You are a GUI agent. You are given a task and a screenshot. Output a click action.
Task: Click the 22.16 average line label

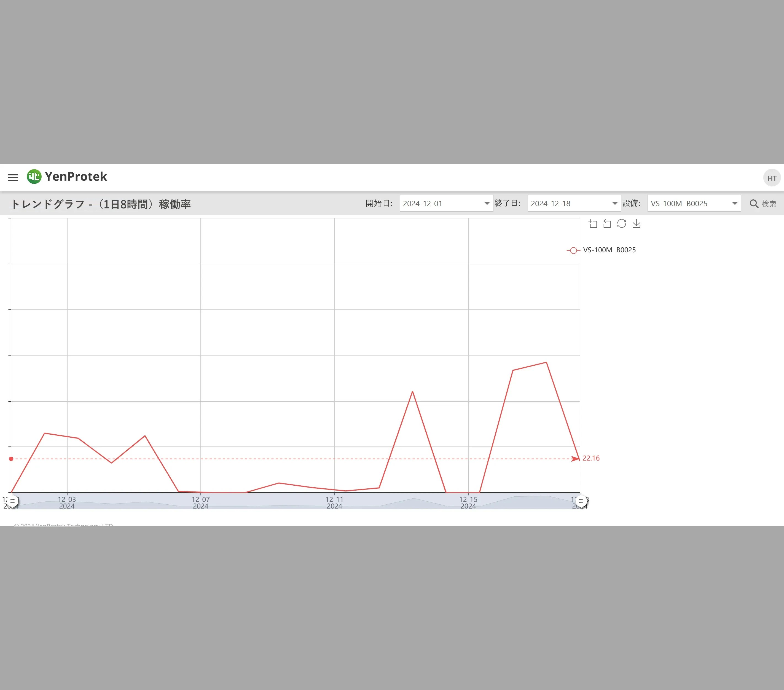591,458
